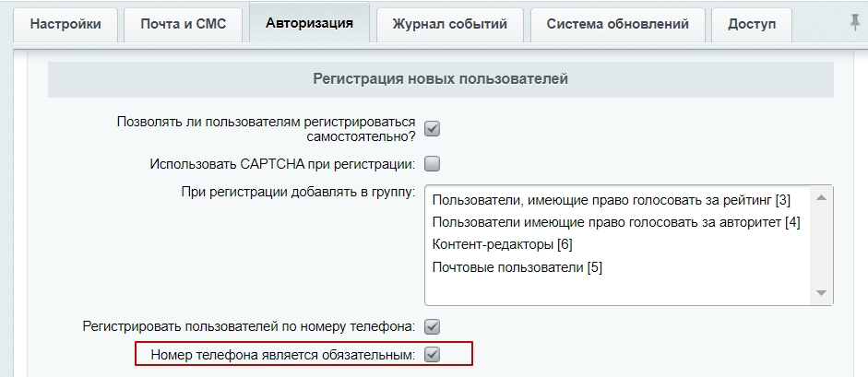This screenshot has height=377, width=868.
Task: Toggle the self-registration checkbox
Action: tap(432, 129)
